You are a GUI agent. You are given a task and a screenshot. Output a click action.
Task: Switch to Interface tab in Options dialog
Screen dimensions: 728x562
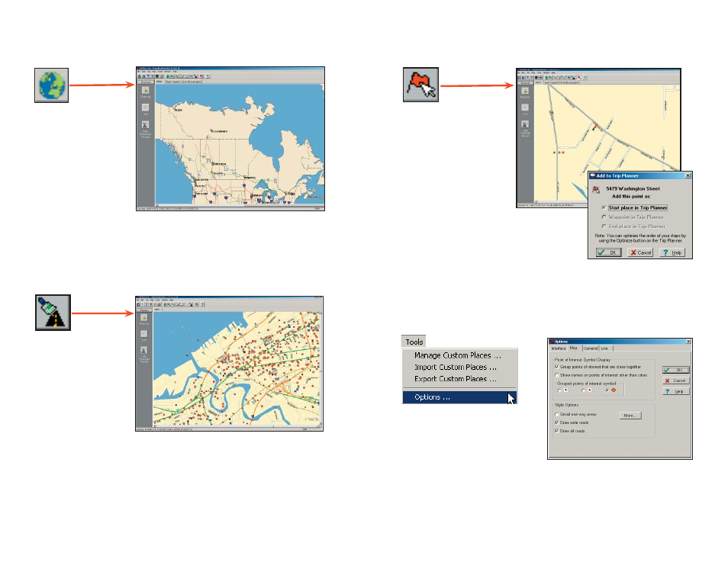coord(559,348)
